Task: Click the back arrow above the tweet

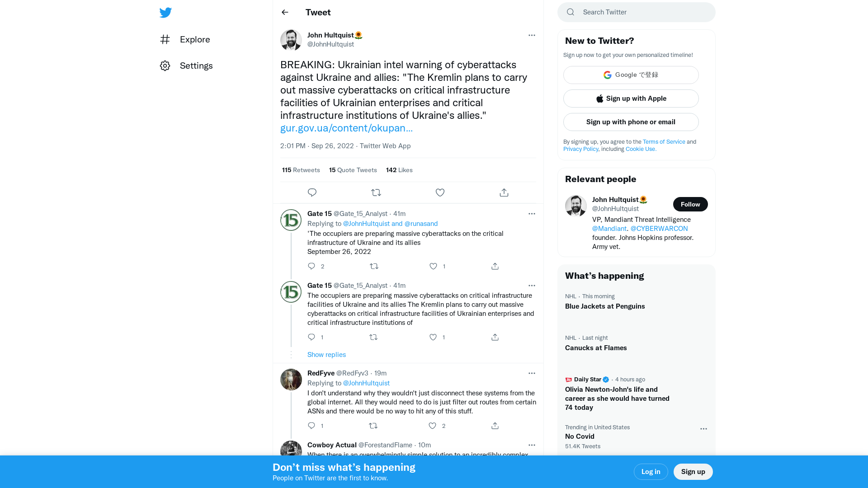Action: pyautogui.click(x=285, y=12)
